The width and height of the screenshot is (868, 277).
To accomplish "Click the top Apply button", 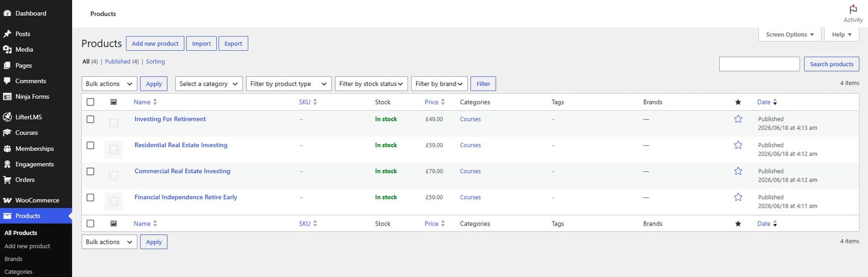I will pyautogui.click(x=154, y=84).
